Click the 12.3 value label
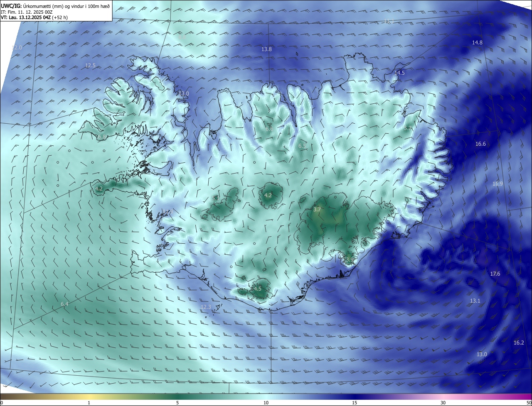This screenshot has height=406, width=532. pyautogui.click(x=206, y=307)
